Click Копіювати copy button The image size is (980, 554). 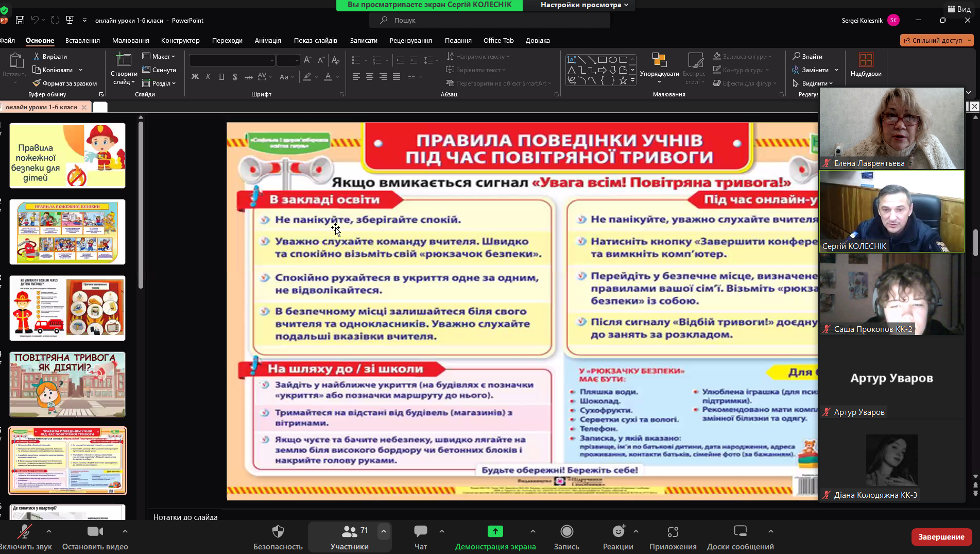point(53,70)
